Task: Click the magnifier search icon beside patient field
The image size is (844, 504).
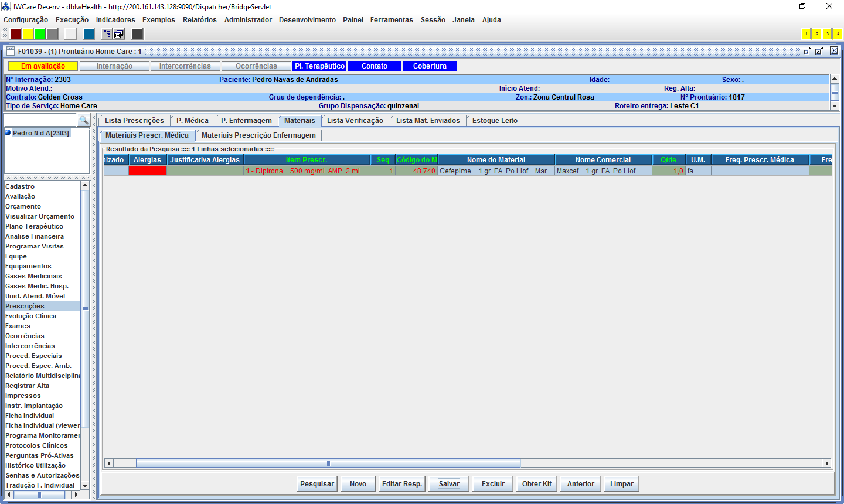Action: tap(84, 120)
